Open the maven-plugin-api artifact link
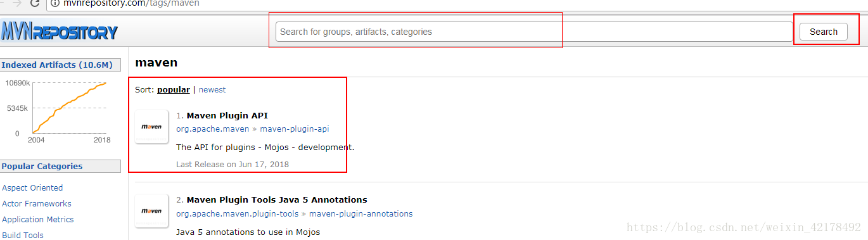Image resolution: width=868 pixels, height=240 pixels. point(295,129)
